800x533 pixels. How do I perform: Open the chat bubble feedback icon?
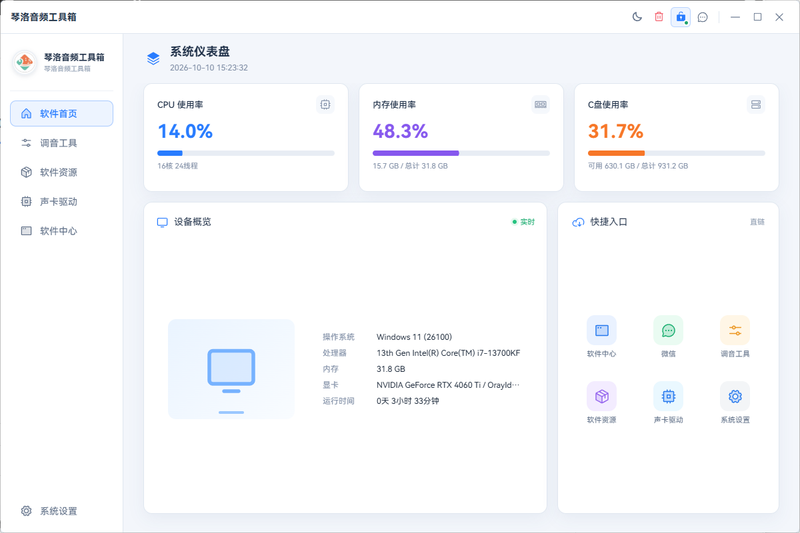click(703, 17)
